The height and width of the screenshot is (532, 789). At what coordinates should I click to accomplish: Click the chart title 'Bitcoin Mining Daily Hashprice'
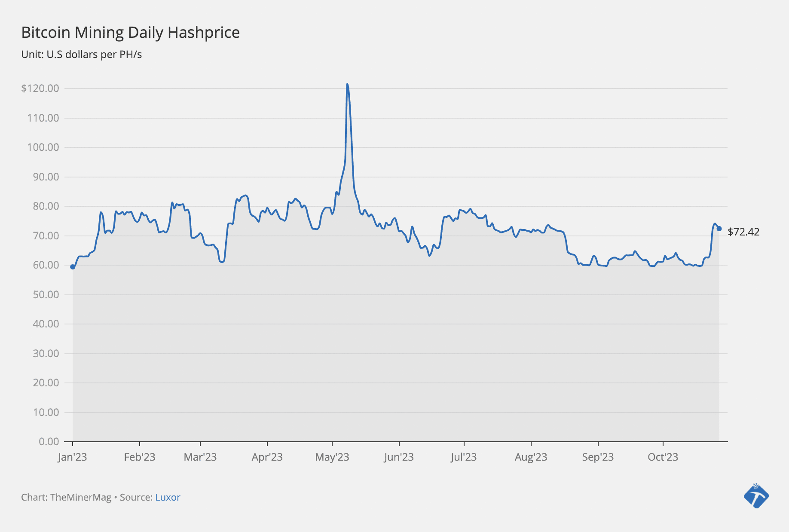tap(131, 32)
